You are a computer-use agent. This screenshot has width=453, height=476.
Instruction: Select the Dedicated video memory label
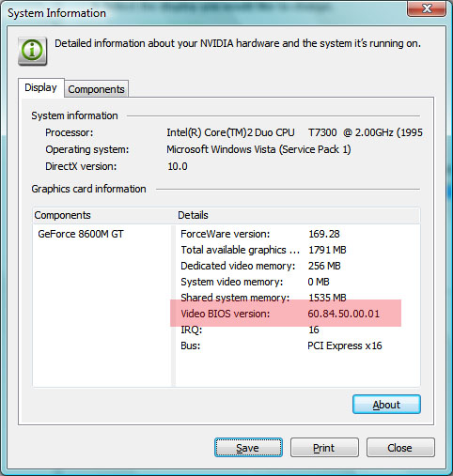[238, 266]
